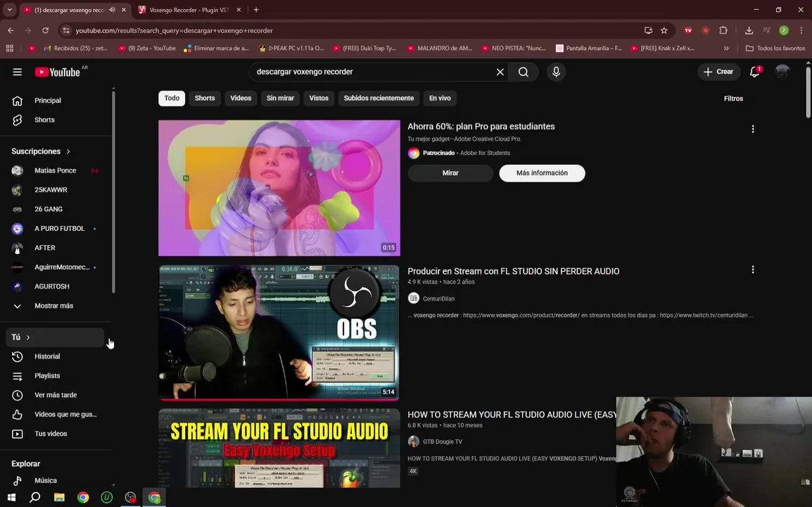Open the Recibidos Gmail bookmark

tap(75, 48)
